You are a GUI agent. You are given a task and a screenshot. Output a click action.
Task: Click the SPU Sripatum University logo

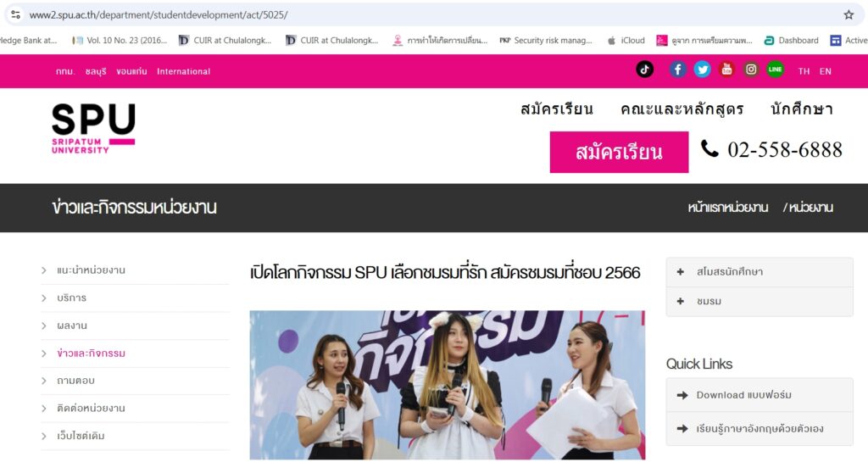(x=93, y=128)
